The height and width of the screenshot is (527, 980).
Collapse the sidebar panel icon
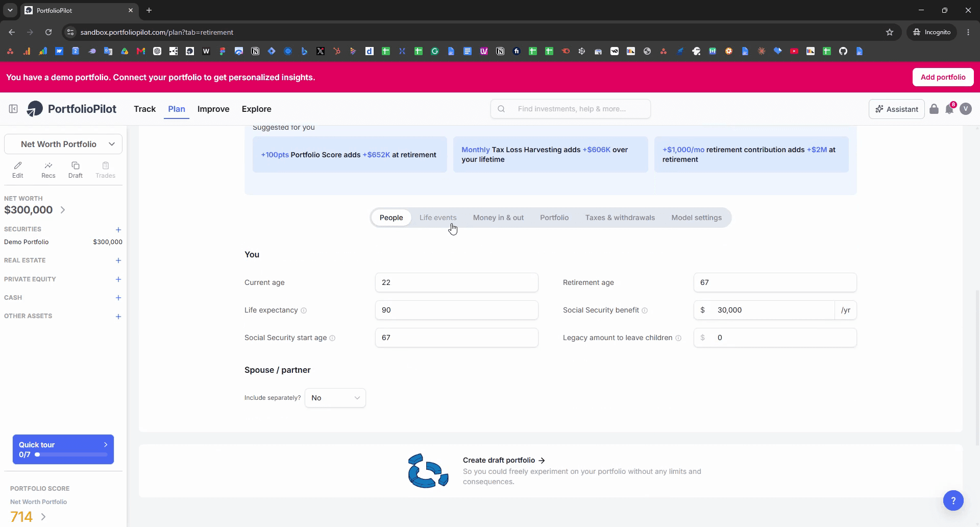(13, 109)
